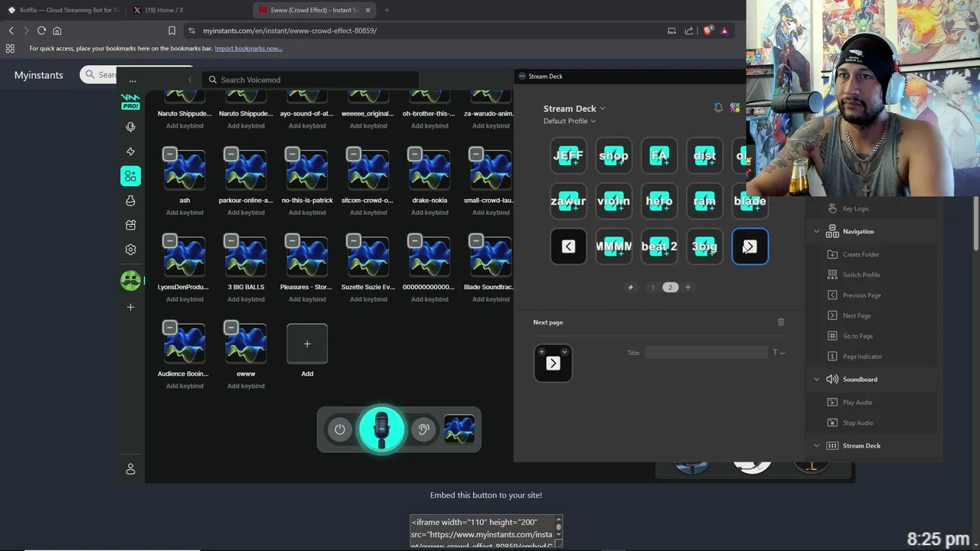The image size is (980, 551).
Task: Open new browser tab plus button
Action: pos(386,10)
